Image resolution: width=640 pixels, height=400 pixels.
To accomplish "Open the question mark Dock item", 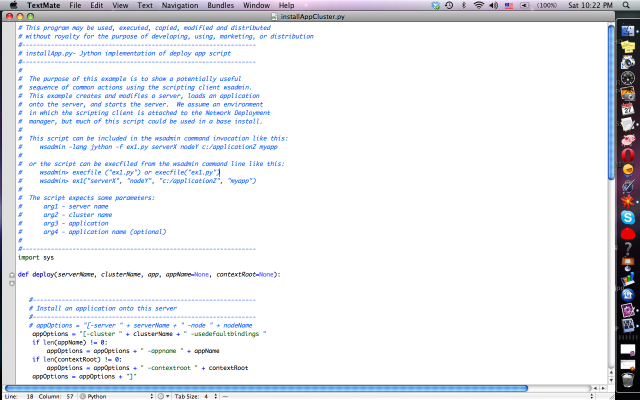I will (628, 248).
